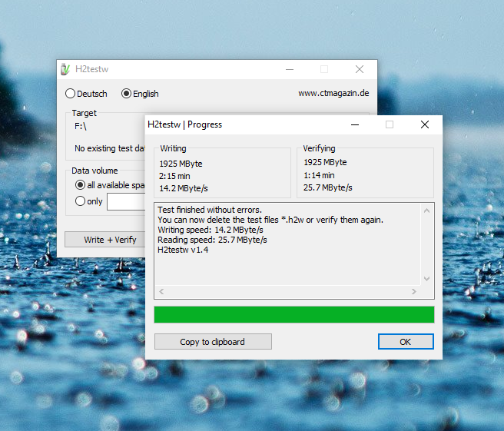Click the log horizontal scroll right arrow
Image resolution: width=504 pixels, height=431 pixels.
point(414,291)
